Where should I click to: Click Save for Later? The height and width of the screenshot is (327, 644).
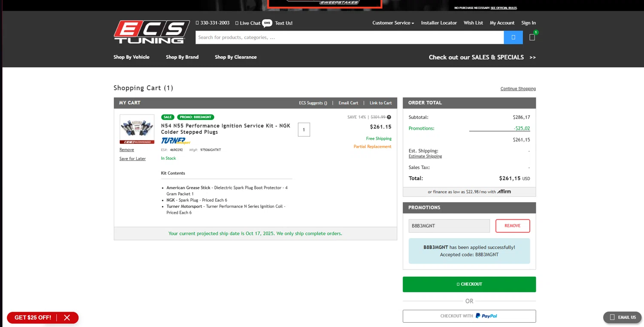132,159
